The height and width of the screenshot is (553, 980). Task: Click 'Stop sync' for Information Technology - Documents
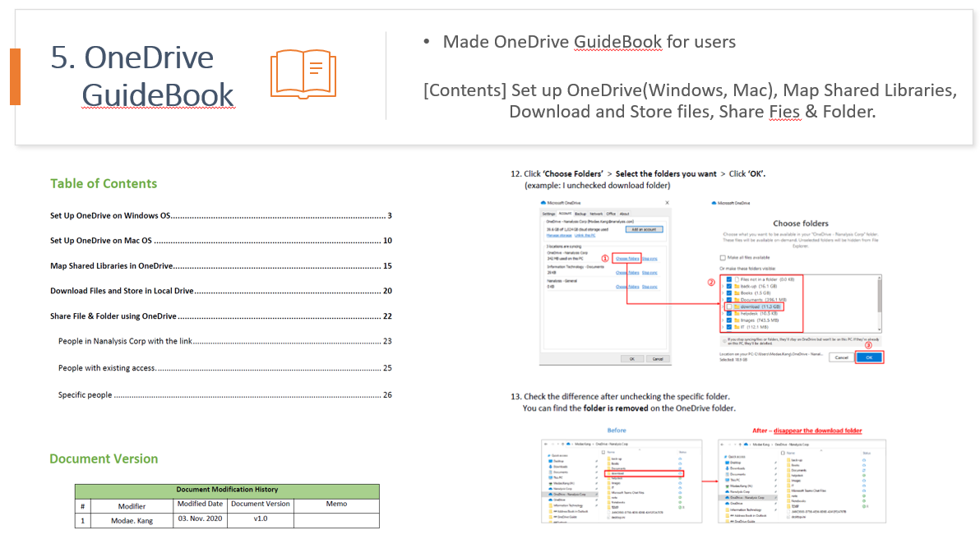click(x=650, y=273)
